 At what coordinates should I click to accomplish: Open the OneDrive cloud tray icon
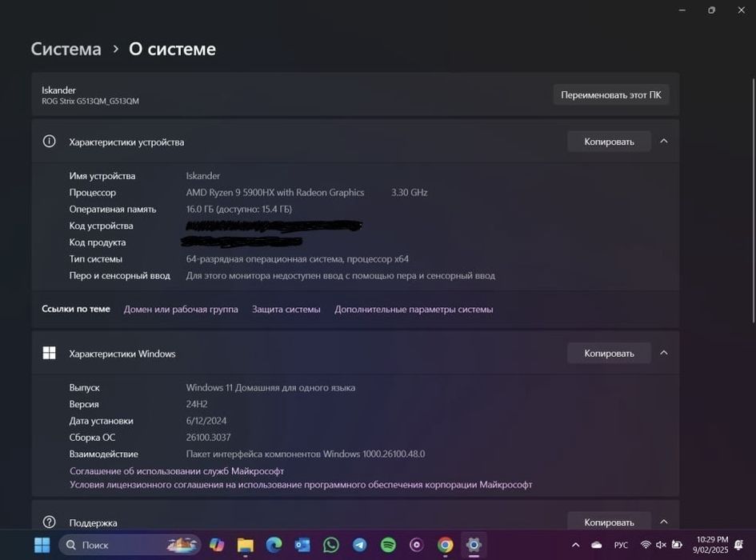pos(597,545)
